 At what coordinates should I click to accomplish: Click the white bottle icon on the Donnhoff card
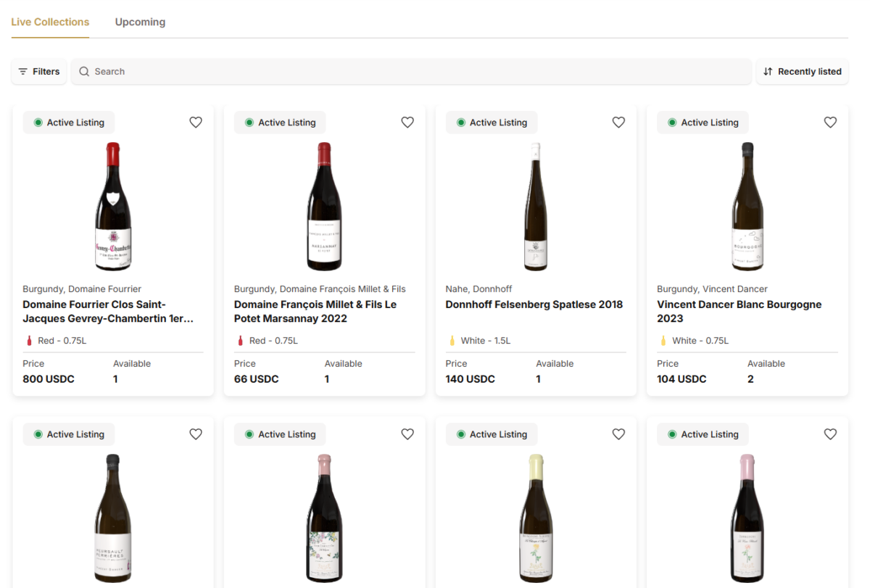(451, 340)
